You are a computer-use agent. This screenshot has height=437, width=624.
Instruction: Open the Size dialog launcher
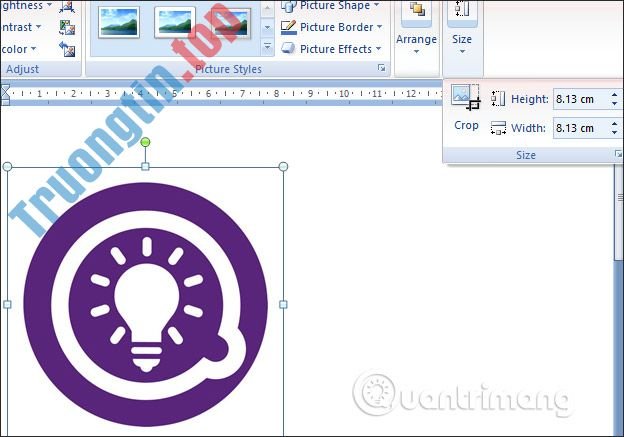tap(618, 154)
